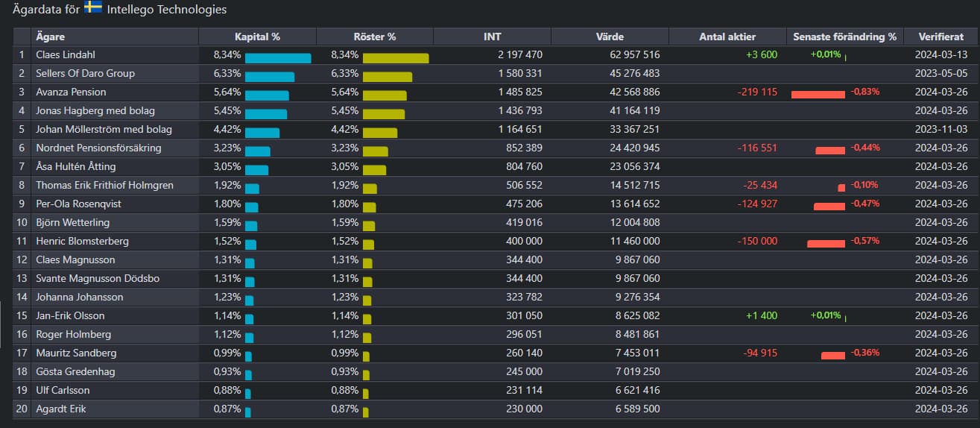Sort by INT shares column header
Viewport: 980px width, 428px height.
tap(492, 37)
